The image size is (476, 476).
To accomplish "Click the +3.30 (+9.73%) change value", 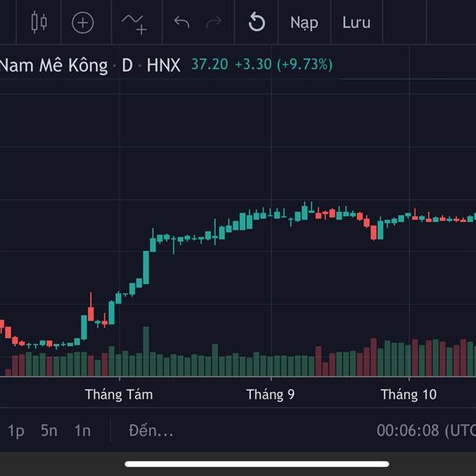I will (x=284, y=64).
